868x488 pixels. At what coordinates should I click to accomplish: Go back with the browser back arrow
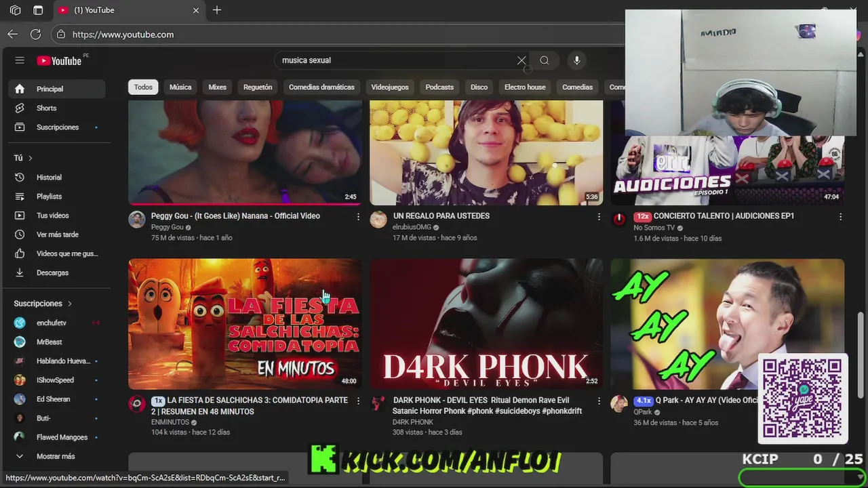[x=13, y=34]
